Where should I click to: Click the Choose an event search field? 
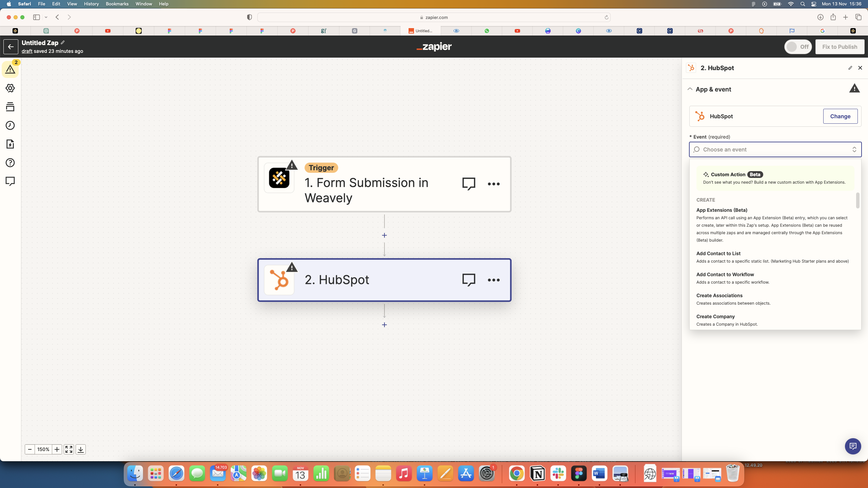[x=775, y=149]
